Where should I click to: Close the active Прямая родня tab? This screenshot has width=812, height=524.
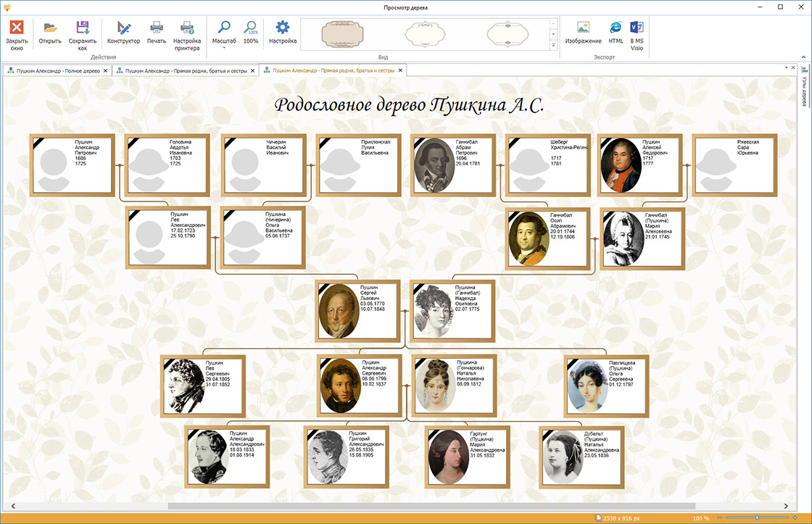tap(400, 71)
